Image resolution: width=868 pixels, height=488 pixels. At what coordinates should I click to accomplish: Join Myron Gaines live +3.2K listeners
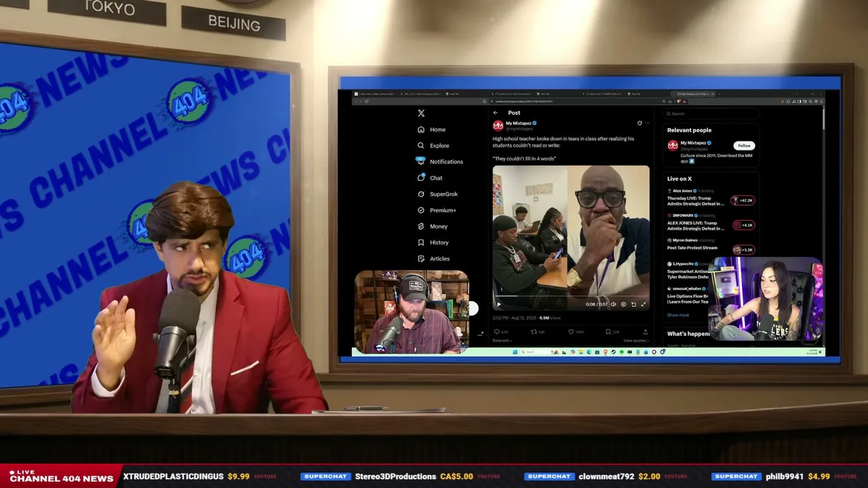(743, 249)
